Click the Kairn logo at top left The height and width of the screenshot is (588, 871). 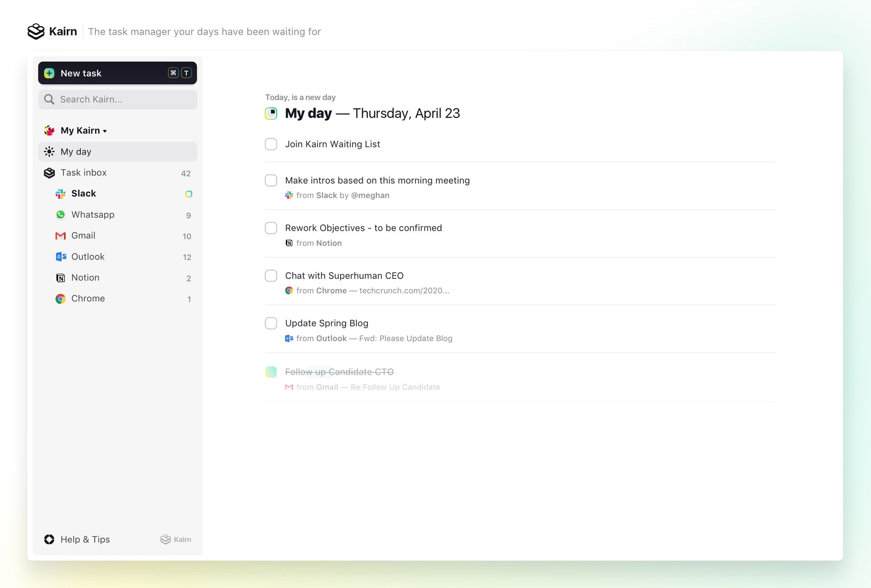click(36, 31)
